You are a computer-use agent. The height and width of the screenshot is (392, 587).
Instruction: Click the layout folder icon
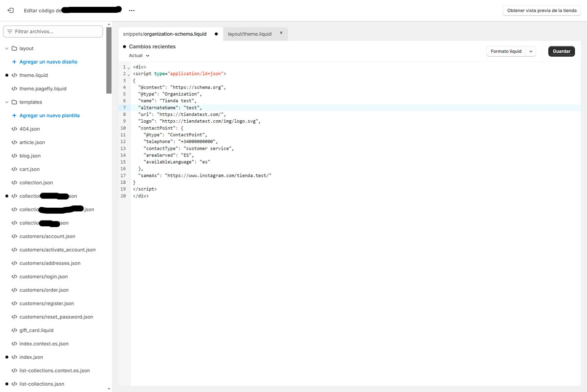point(14,48)
